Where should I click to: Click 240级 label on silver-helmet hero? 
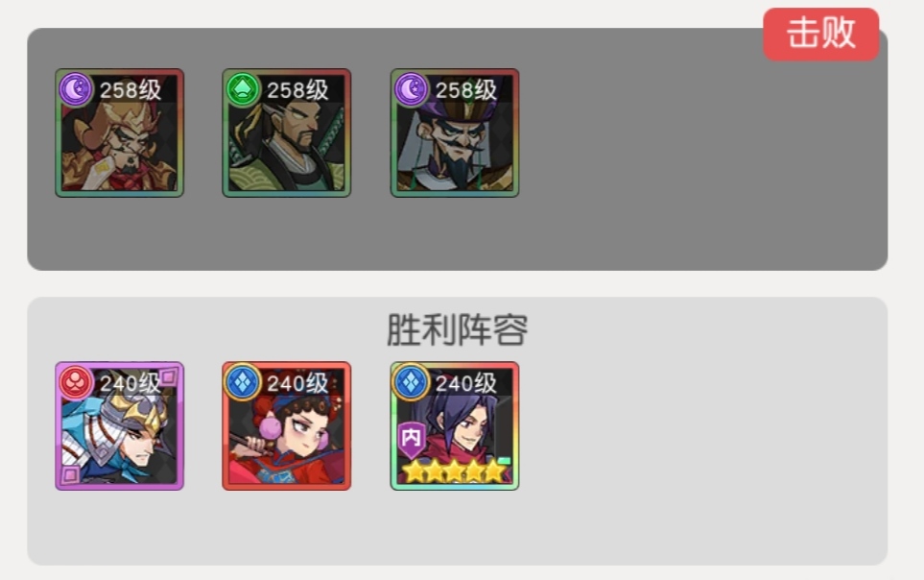pos(130,383)
